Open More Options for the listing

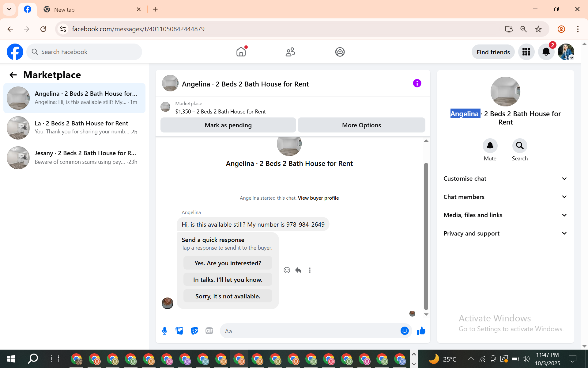pyautogui.click(x=361, y=125)
